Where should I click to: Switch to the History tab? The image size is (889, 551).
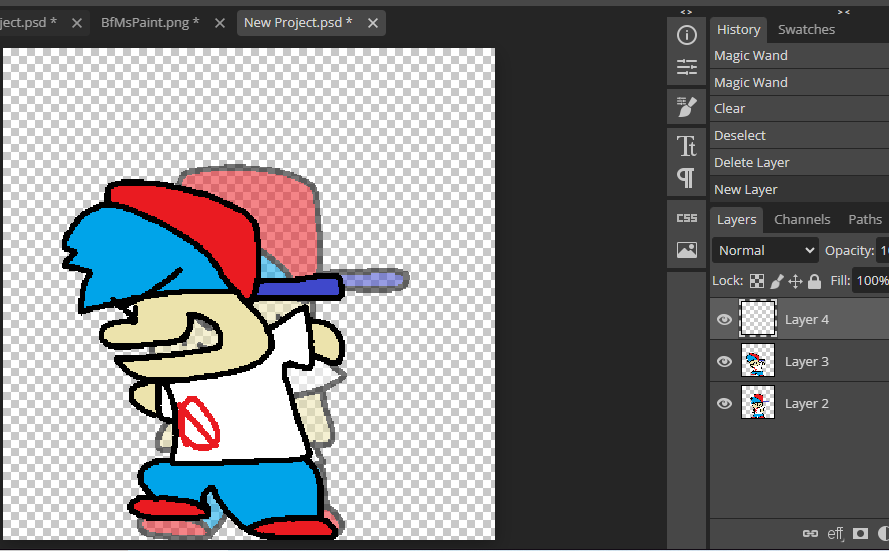pos(738,29)
